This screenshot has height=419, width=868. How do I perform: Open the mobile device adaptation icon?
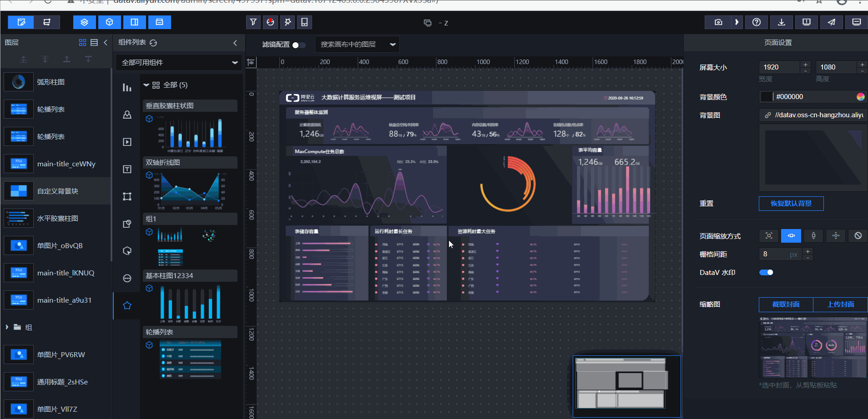click(x=304, y=22)
